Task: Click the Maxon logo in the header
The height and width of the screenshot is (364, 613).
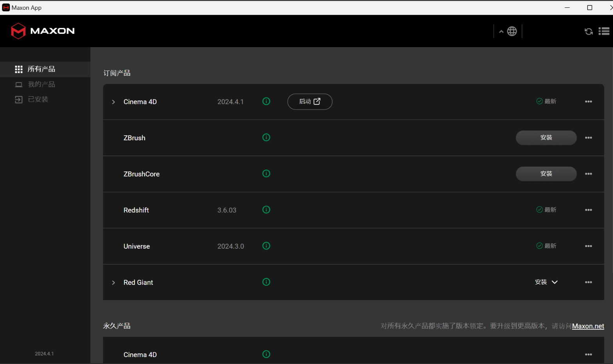Action: 43,31
